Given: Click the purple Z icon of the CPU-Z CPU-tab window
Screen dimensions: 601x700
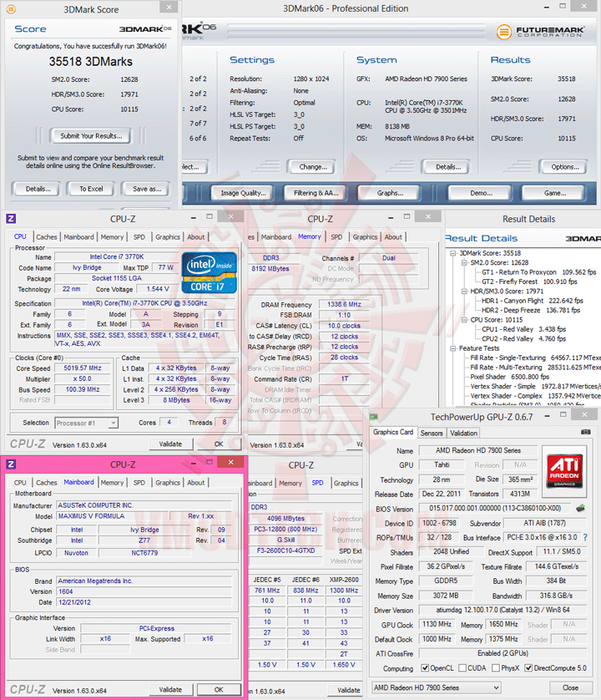Looking at the screenshot, I should (x=11, y=218).
